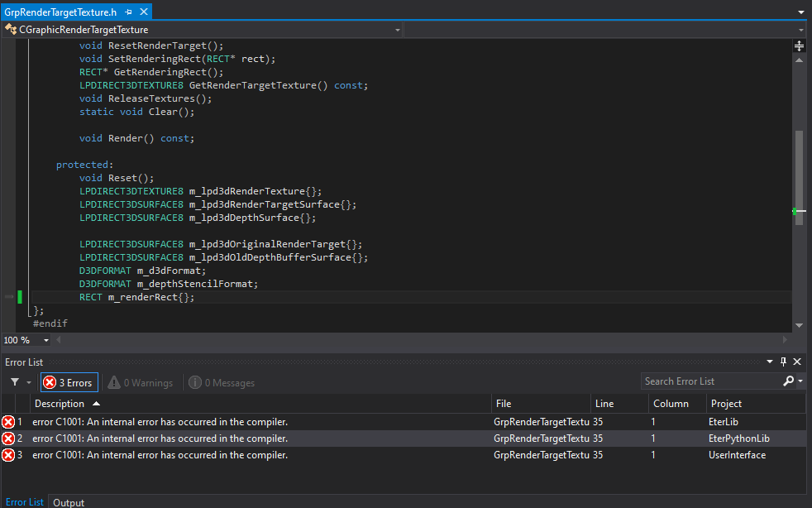Select error 3 row for UserInterface project
This screenshot has width=812, height=508.
coord(404,455)
